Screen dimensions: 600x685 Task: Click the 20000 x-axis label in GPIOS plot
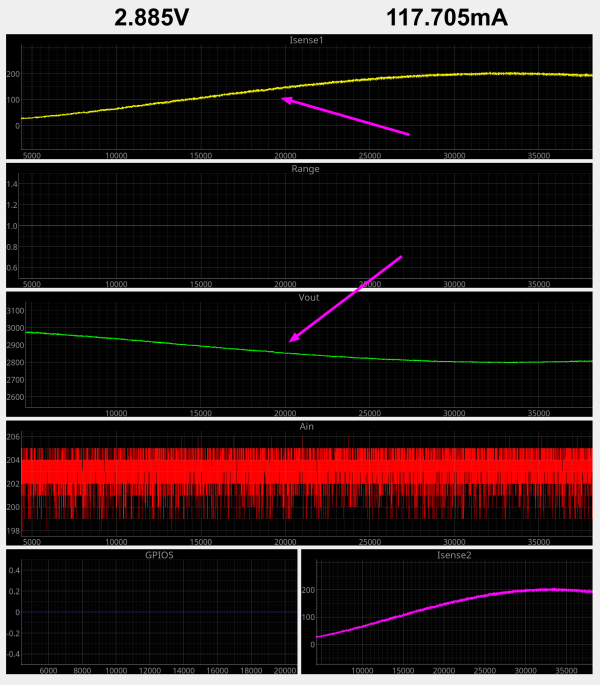click(283, 671)
